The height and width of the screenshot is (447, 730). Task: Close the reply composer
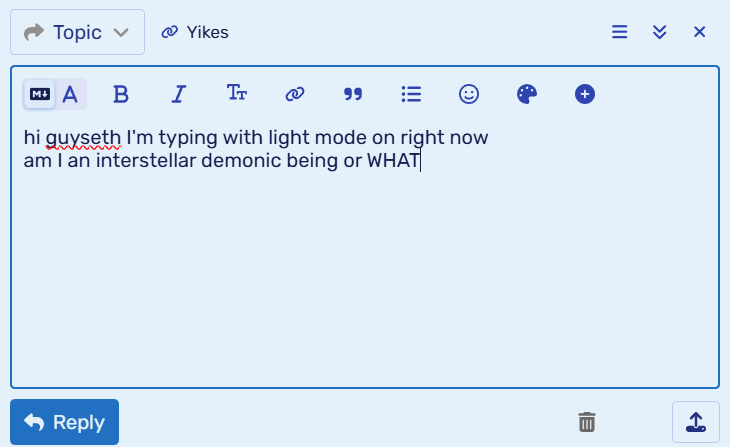(699, 32)
